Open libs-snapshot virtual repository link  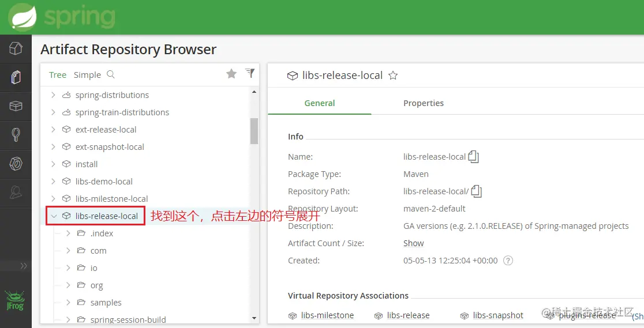click(x=498, y=315)
